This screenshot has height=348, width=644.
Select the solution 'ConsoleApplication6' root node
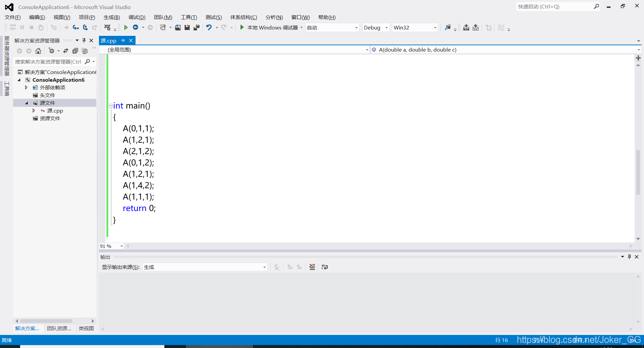[x=57, y=72]
